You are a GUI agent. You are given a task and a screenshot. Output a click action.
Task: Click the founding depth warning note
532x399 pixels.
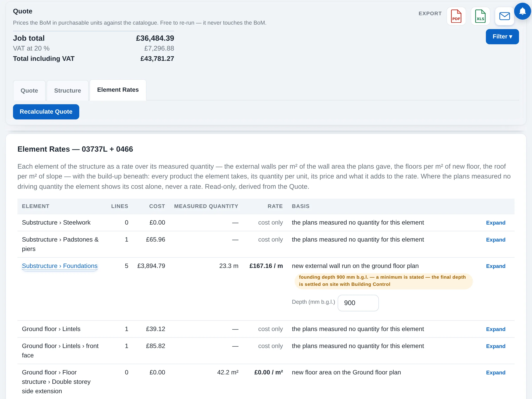point(384,281)
